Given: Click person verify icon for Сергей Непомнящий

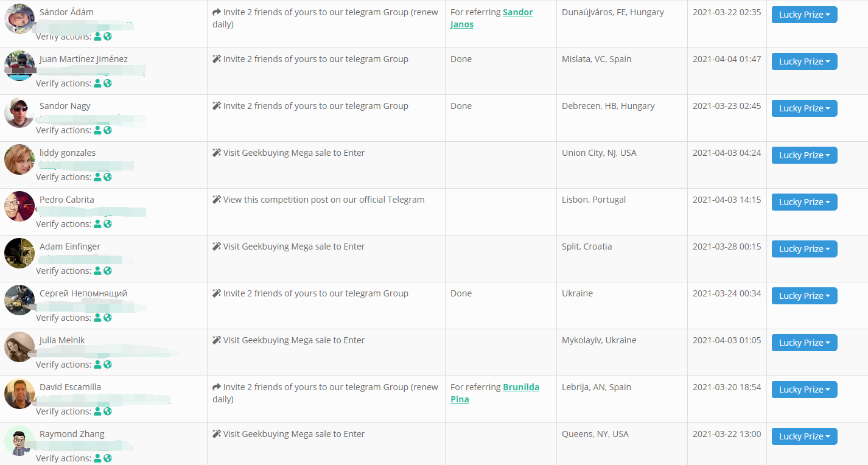Looking at the screenshot, I should 97,318.
